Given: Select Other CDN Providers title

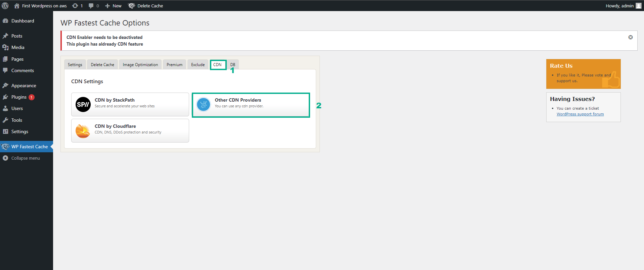Looking at the screenshot, I should point(238,100).
